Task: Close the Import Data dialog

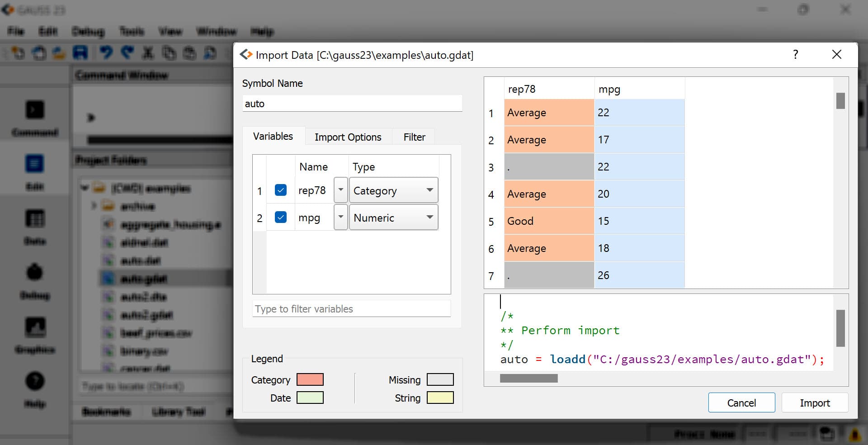Action: tap(837, 55)
